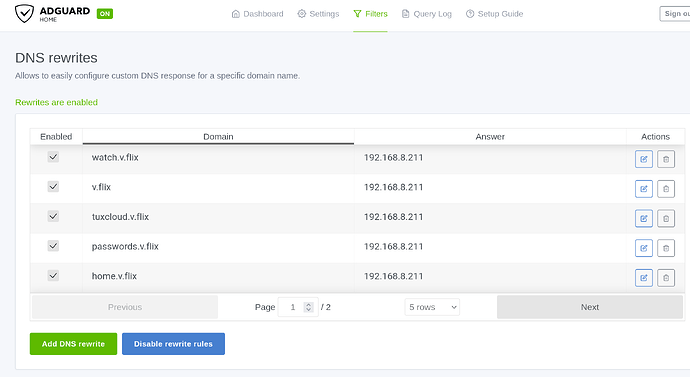Click the Previous page button

point(125,307)
